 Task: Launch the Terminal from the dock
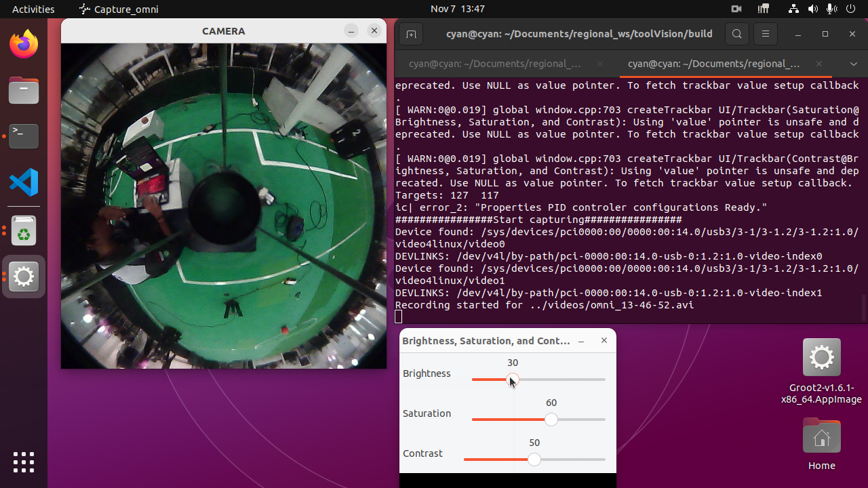24,136
